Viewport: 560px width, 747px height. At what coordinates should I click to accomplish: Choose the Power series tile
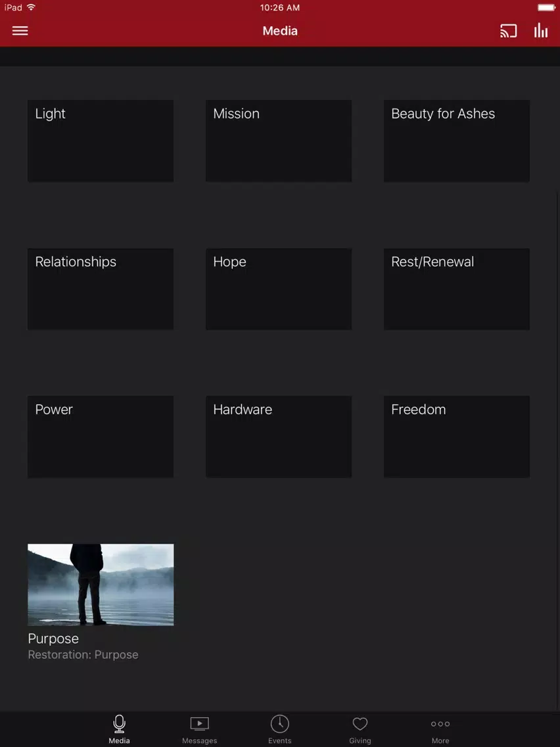point(101,437)
